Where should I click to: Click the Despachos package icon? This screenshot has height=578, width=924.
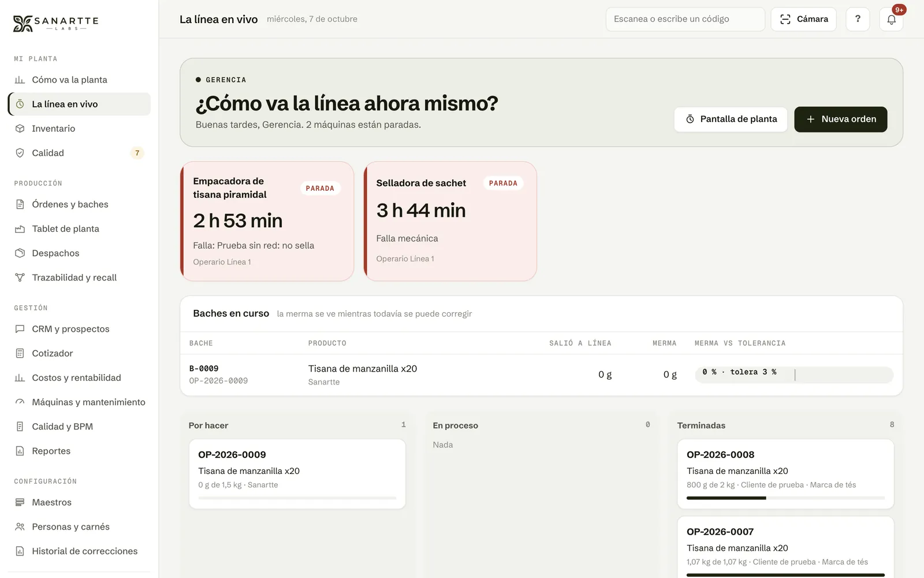20,253
